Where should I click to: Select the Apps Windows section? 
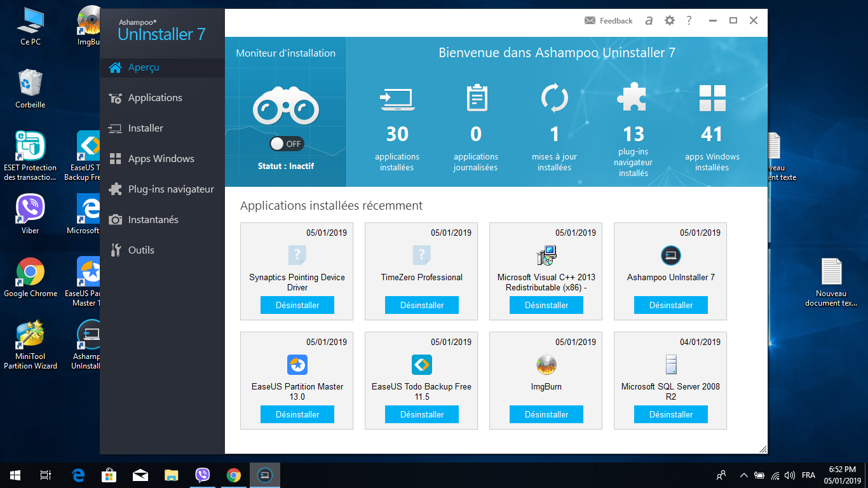click(159, 158)
